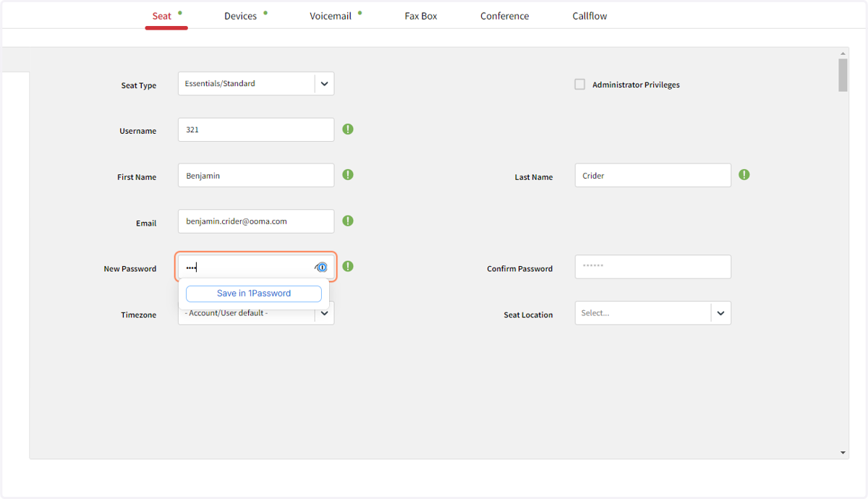Click the Email input field
868x499 pixels.
coord(256,221)
